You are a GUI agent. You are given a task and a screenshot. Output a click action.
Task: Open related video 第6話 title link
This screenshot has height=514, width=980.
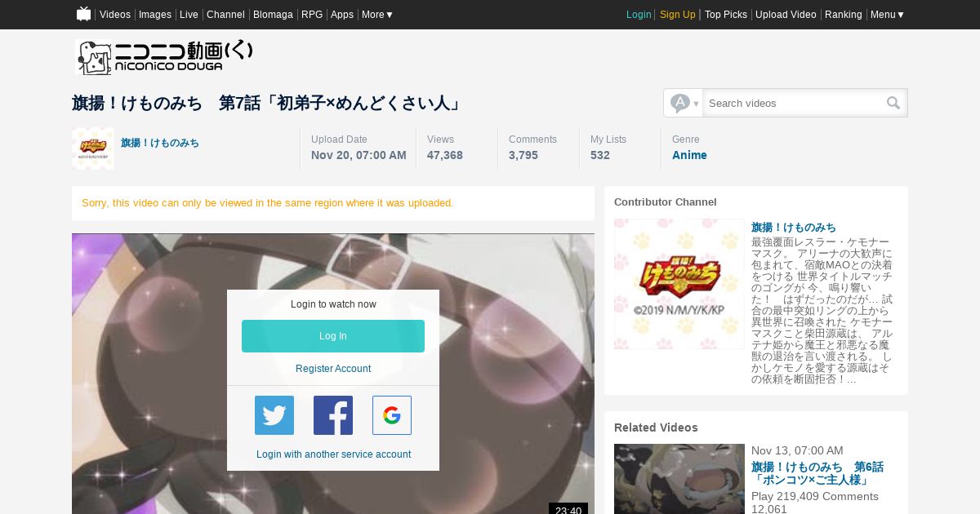[817, 473]
